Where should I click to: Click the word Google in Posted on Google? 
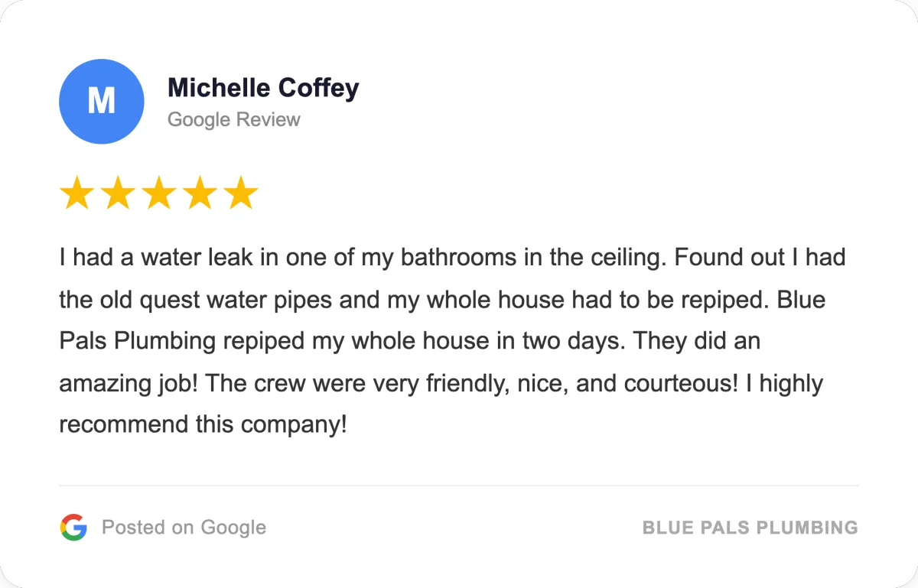(x=233, y=528)
